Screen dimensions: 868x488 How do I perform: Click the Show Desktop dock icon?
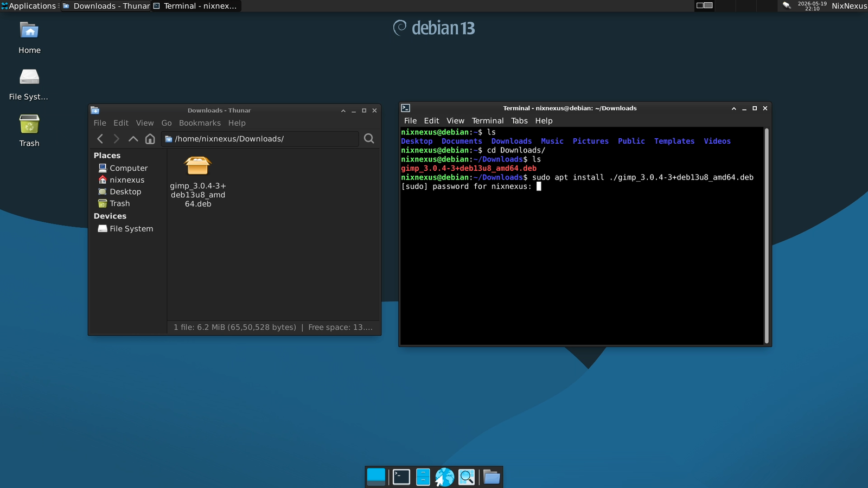tap(376, 477)
